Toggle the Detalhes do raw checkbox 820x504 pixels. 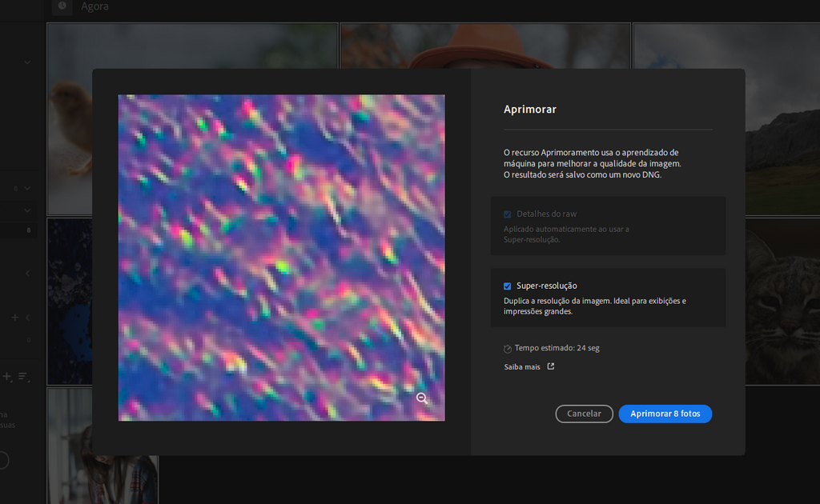tap(507, 214)
